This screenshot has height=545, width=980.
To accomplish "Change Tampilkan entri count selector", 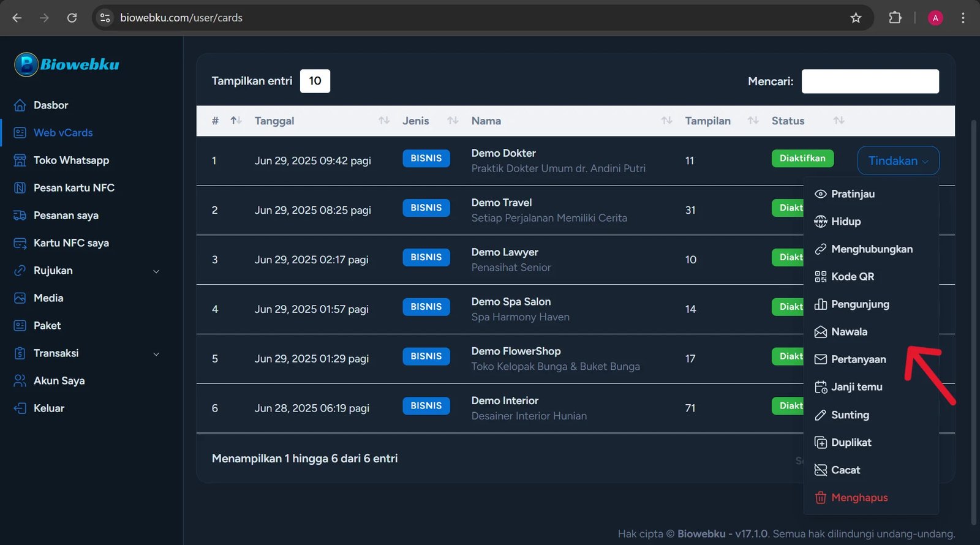I will 315,81.
